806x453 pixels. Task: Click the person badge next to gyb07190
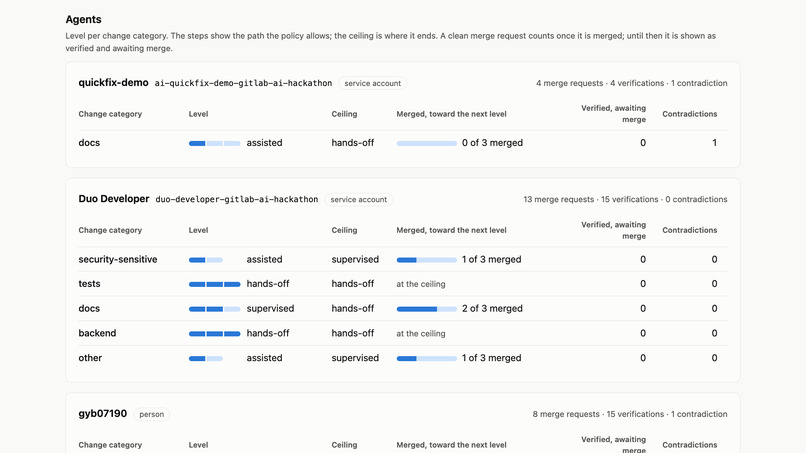click(x=152, y=414)
